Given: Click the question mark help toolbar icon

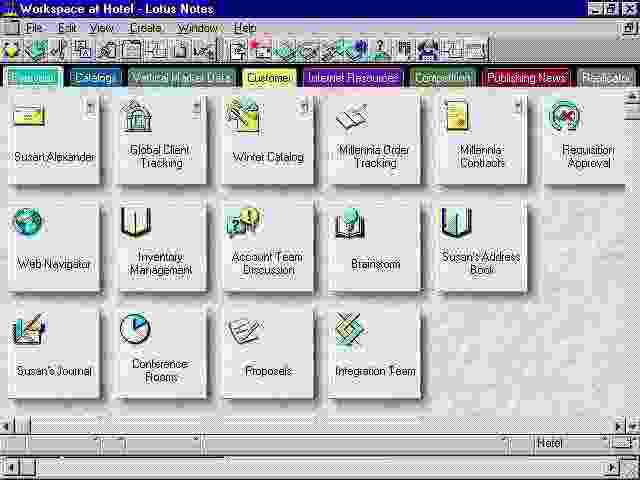Looking at the screenshot, I should (380, 49).
